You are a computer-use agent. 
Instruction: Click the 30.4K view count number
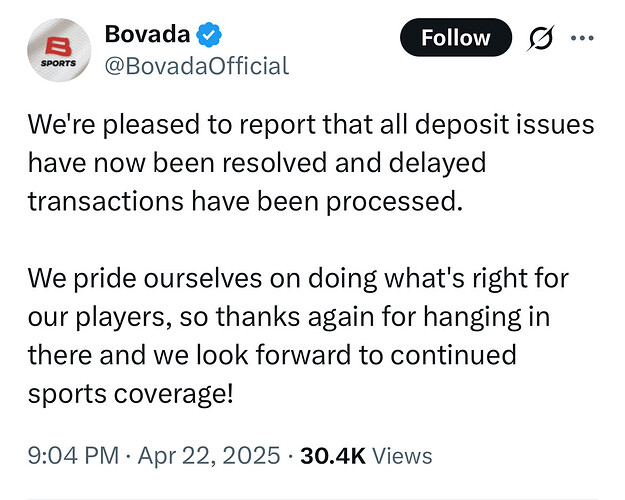332,456
